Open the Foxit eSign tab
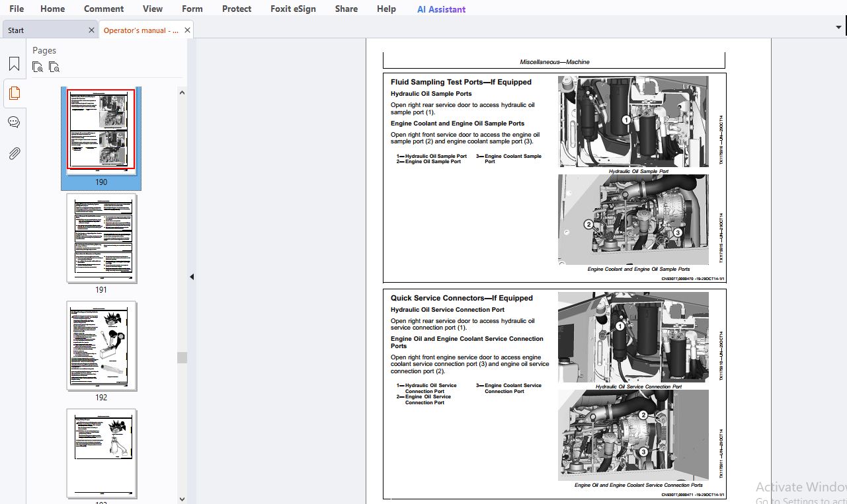 (x=293, y=9)
